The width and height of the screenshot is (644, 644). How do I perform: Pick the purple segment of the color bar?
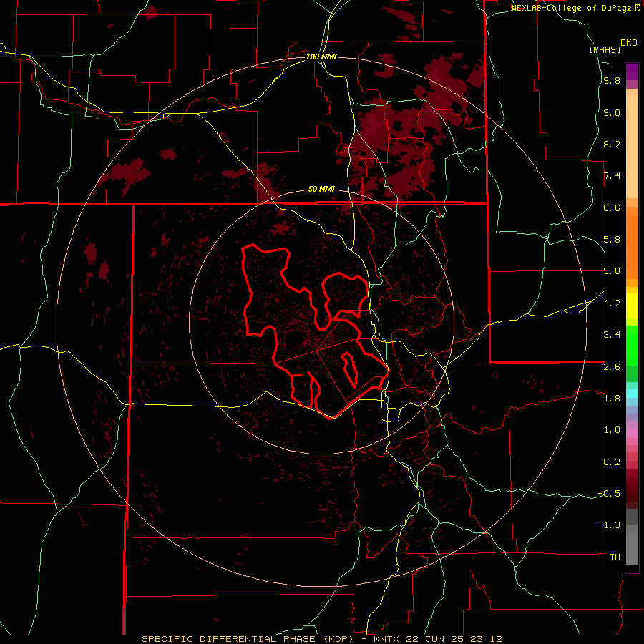(x=632, y=72)
